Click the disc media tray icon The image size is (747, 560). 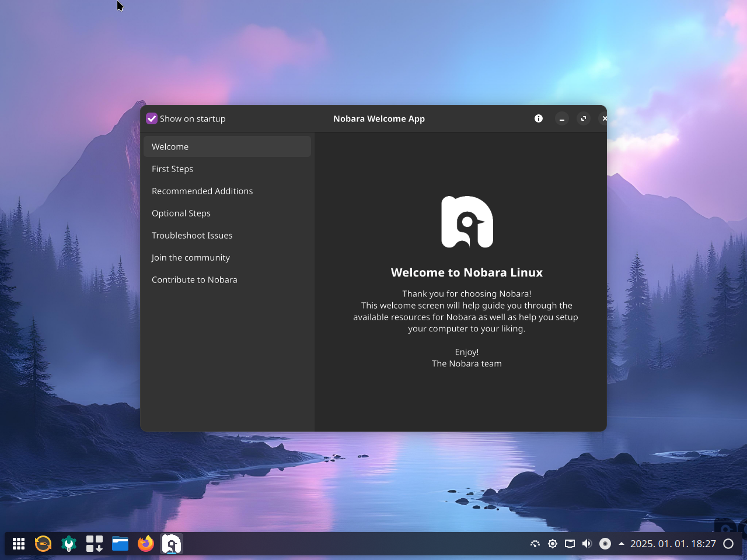pyautogui.click(x=605, y=544)
